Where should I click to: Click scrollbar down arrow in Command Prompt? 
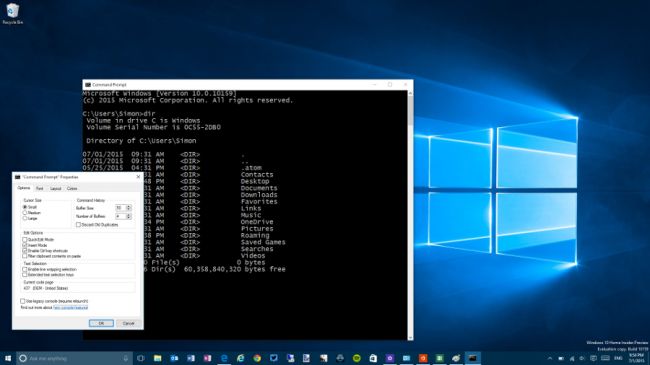410,337
